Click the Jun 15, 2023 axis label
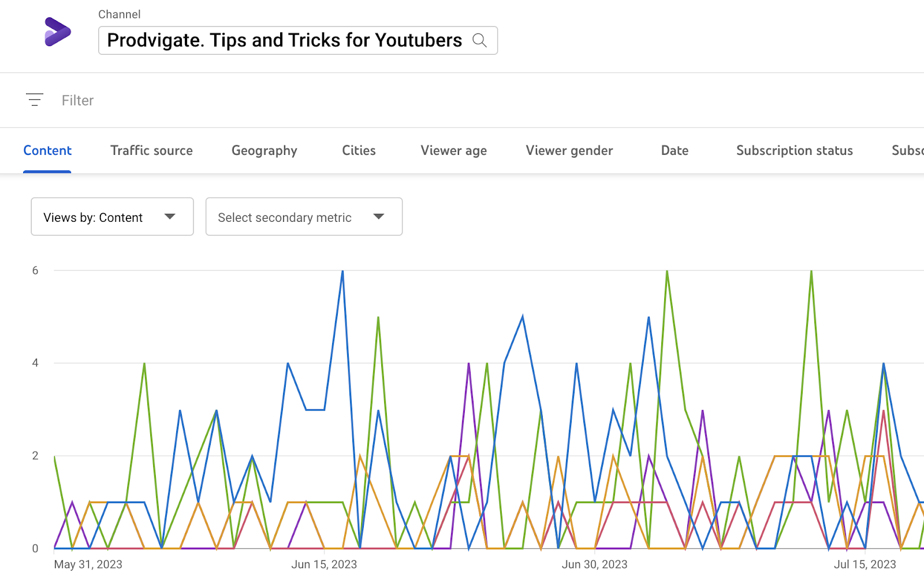924x588 pixels. [324, 564]
